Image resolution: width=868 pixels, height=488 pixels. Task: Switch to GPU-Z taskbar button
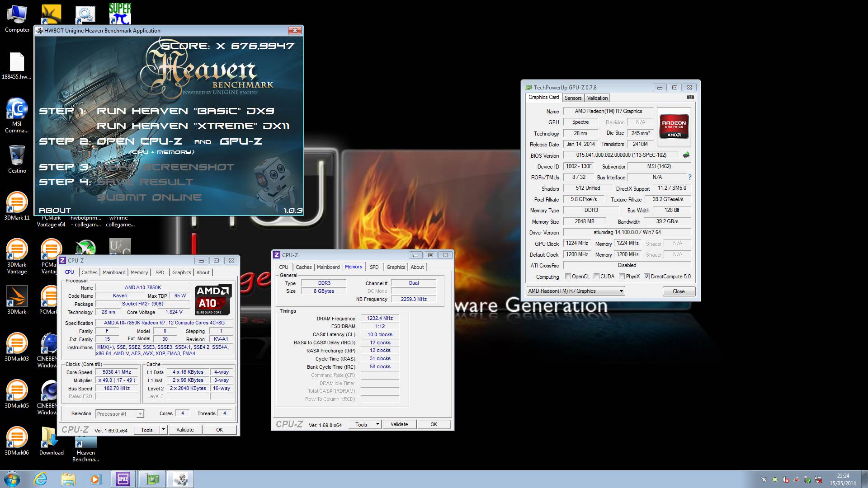coord(152,479)
